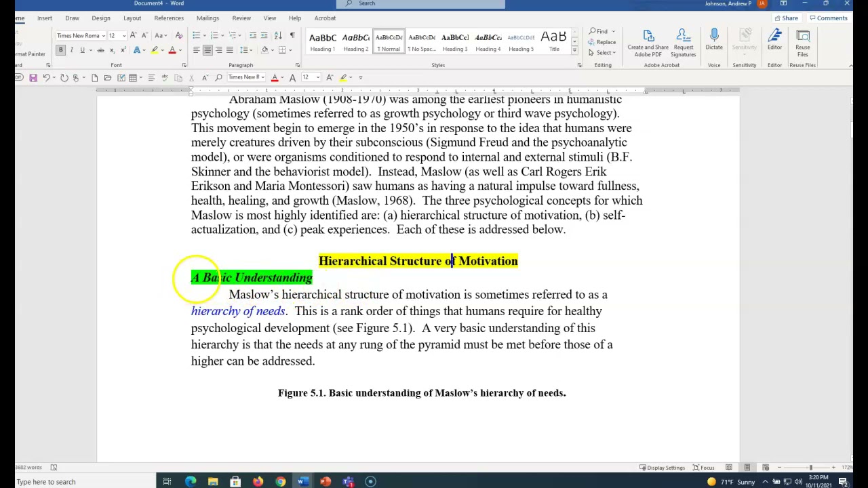The width and height of the screenshot is (868, 488).
Task: Apply red font color in ribbon
Action: point(172,50)
